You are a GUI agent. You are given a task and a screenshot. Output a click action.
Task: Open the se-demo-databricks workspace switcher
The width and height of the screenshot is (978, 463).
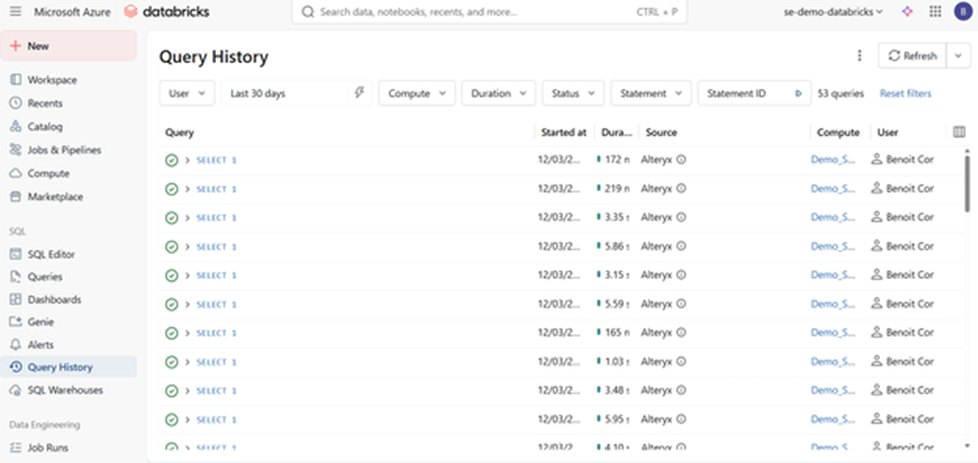833,11
